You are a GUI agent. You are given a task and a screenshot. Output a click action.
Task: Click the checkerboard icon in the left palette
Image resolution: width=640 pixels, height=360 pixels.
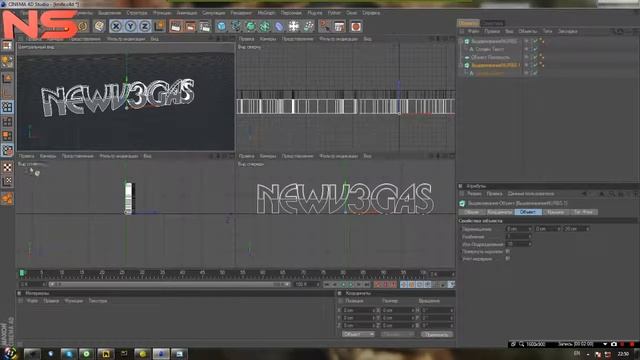pyautogui.click(x=7, y=167)
